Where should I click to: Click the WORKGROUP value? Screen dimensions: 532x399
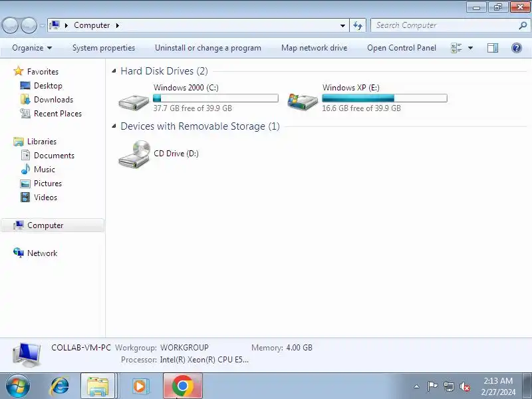[184, 348]
